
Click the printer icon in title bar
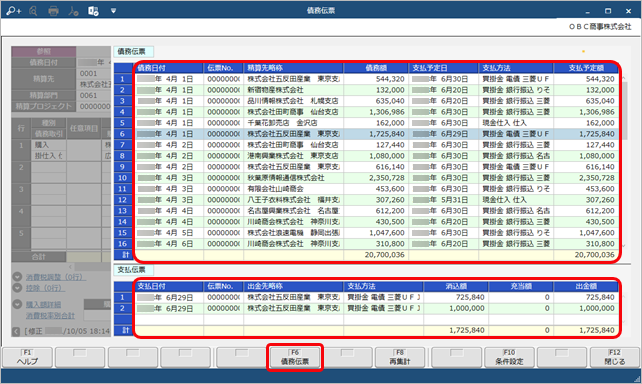(x=53, y=11)
